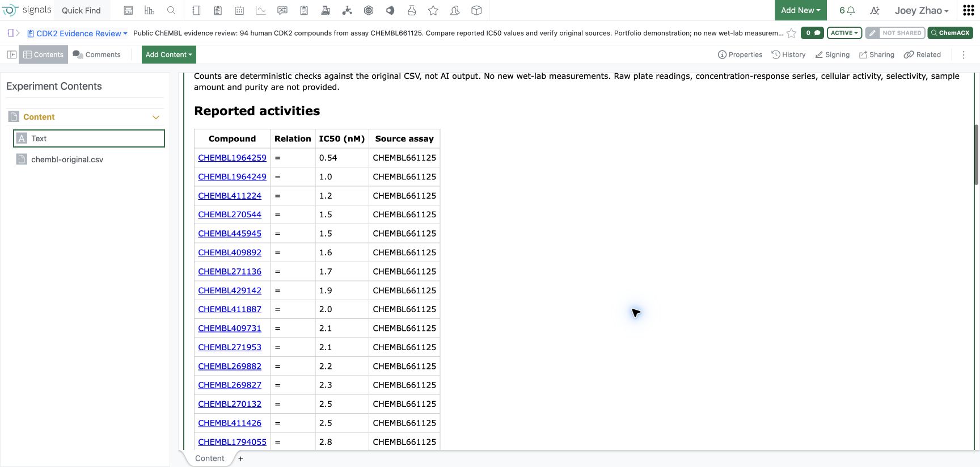Toggle the Not Shared edit state
980x467 pixels.
coord(895,33)
